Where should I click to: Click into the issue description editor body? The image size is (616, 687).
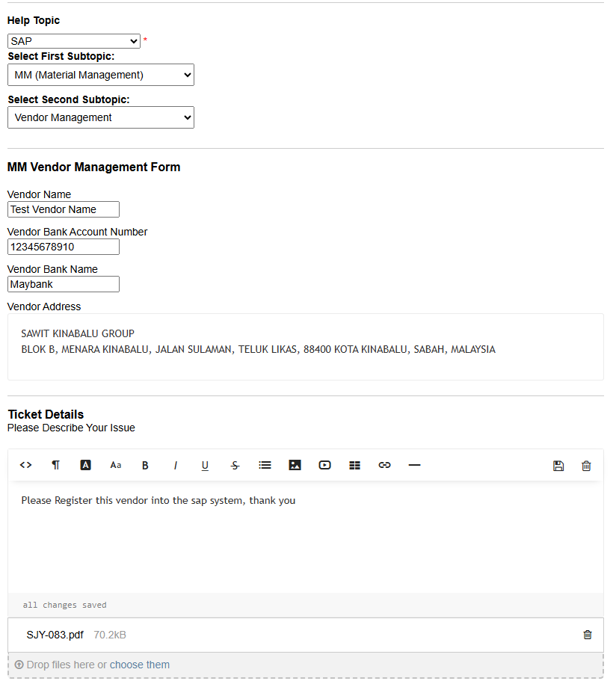[305, 537]
